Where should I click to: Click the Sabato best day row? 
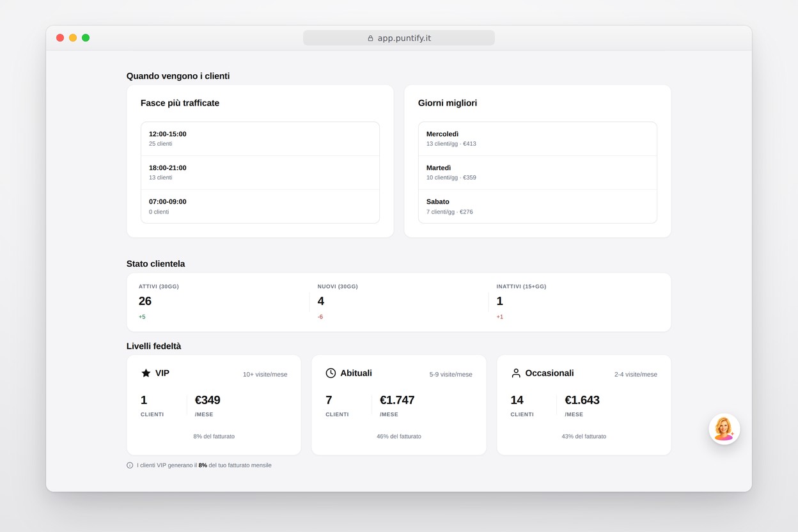click(538, 207)
